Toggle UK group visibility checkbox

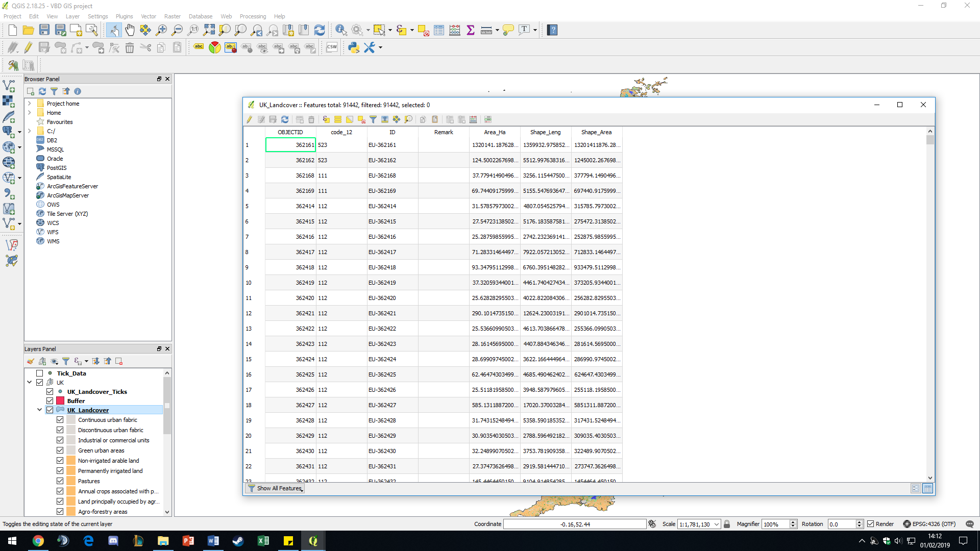[x=39, y=383]
